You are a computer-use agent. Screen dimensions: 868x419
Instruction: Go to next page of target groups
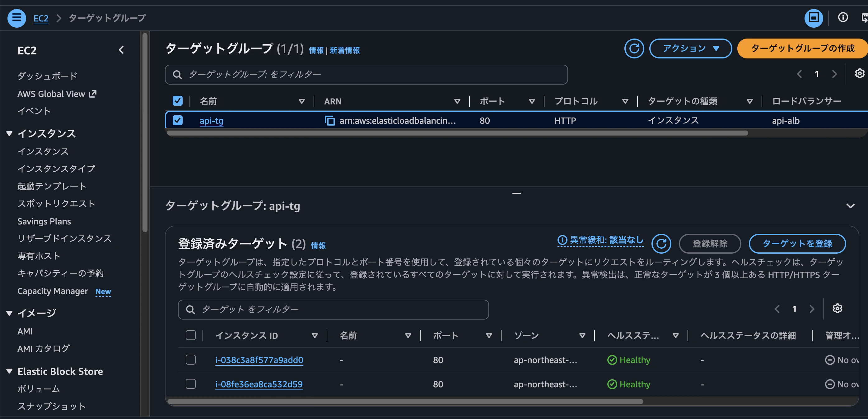point(834,74)
